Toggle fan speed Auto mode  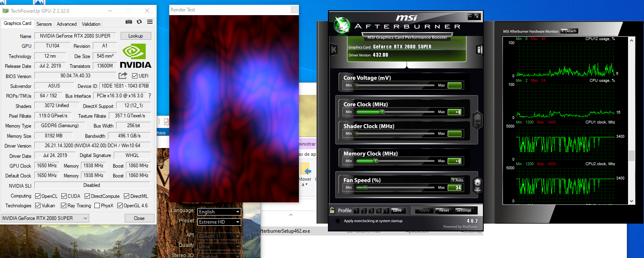[457, 180]
